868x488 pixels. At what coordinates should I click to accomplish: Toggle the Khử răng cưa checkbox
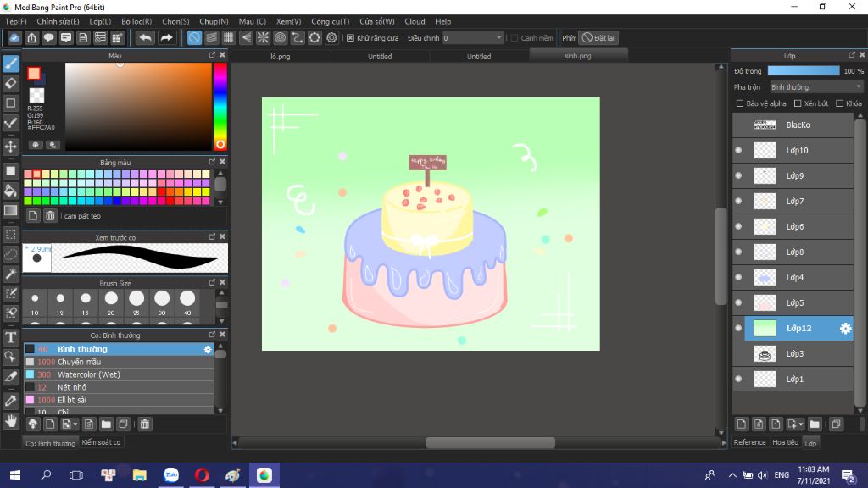pyautogui.click(x=350, y=37)
